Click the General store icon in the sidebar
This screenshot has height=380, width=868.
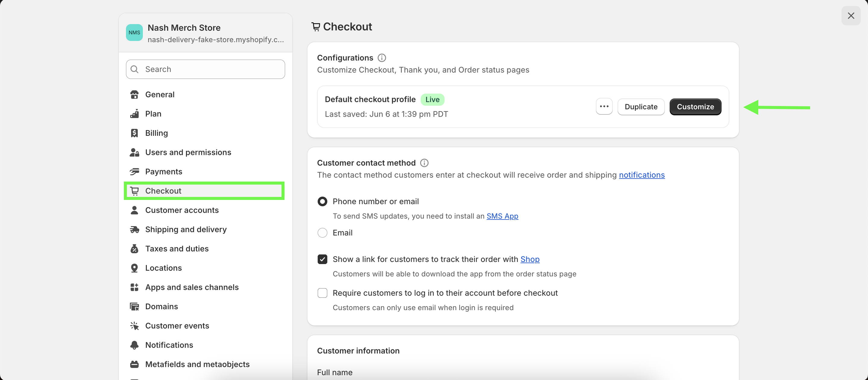[134, 95]
